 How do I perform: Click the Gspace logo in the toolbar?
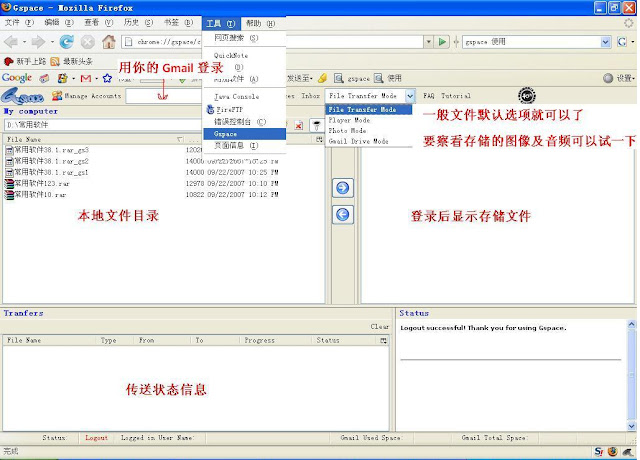point(22,96)
